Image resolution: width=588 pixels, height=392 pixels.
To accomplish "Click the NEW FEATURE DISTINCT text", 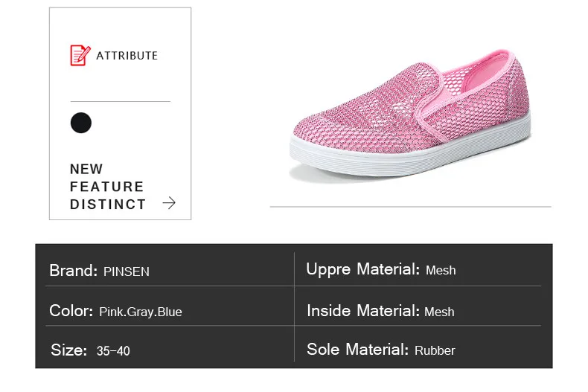I will [107, 187].
